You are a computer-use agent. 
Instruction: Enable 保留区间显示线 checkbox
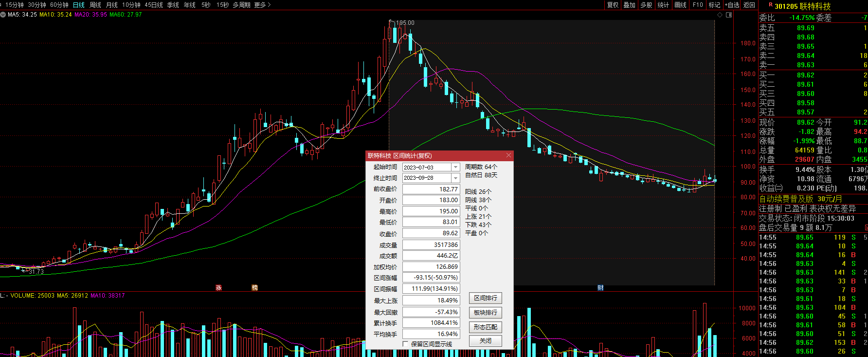point(405,344)
